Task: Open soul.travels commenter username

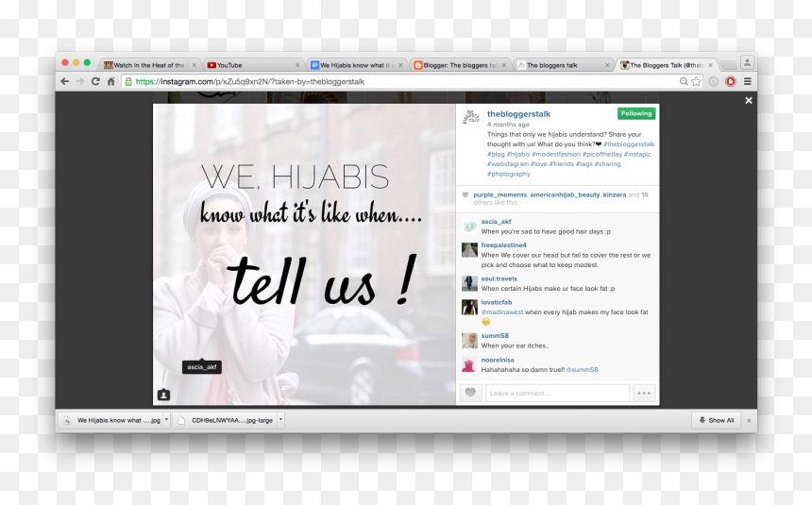Action: (x=499, y=278)
